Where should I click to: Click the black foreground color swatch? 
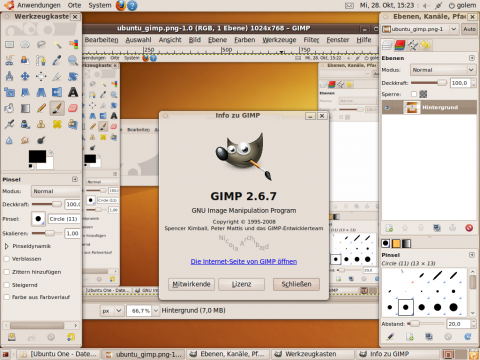37,157
